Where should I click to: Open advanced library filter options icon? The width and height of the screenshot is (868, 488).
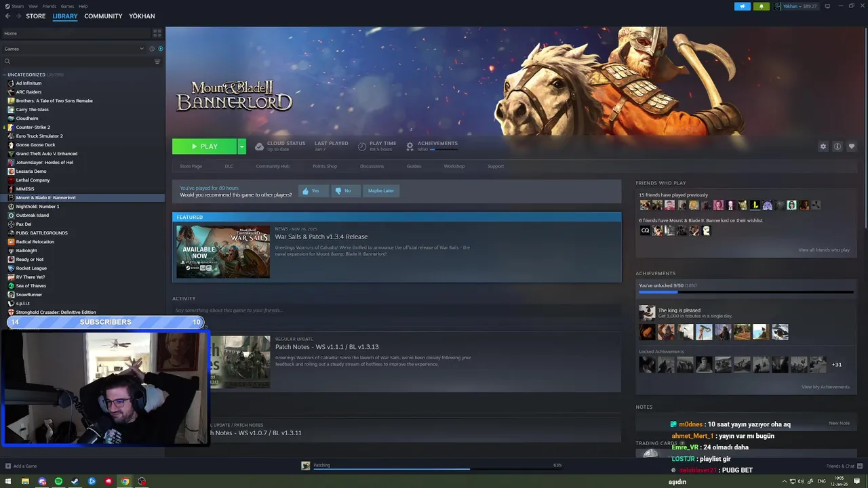click(x=157, y=62)
